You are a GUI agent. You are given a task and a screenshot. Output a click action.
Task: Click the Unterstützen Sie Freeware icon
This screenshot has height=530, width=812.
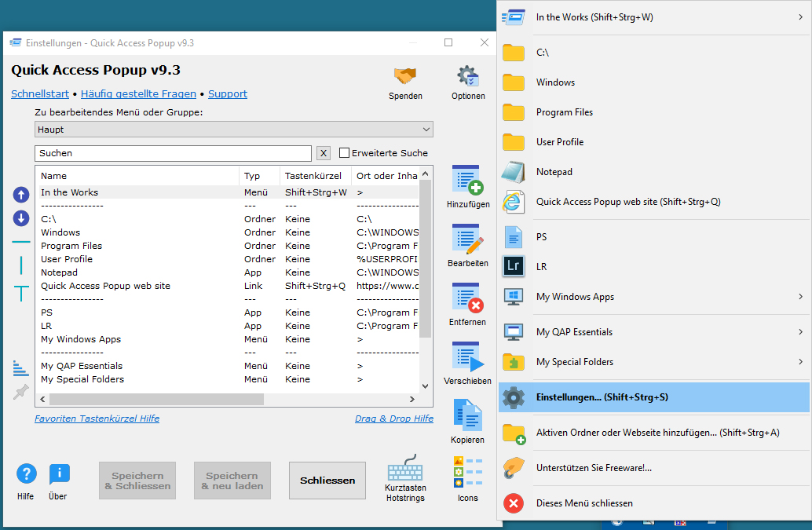(x=514, y=468)
